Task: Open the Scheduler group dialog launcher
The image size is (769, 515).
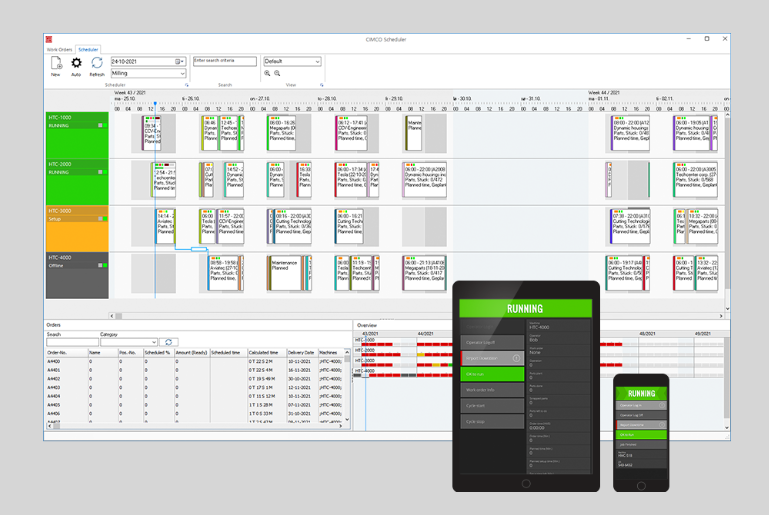Action: click(x=186, y=85)
